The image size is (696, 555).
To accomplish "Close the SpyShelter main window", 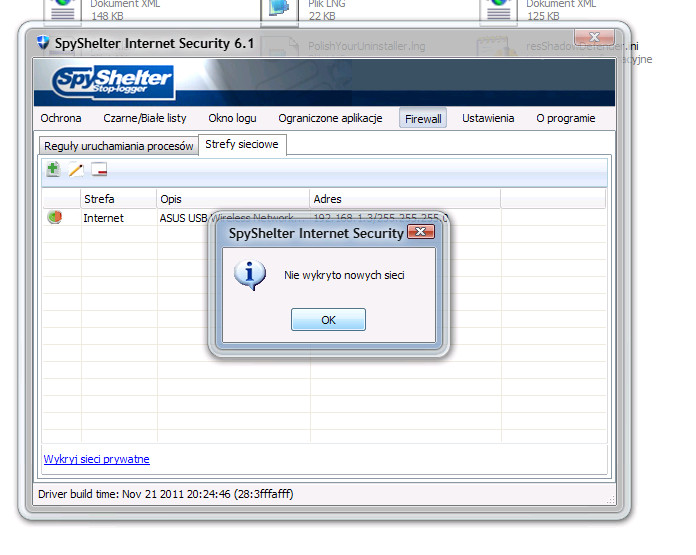I will coord(594,37).
